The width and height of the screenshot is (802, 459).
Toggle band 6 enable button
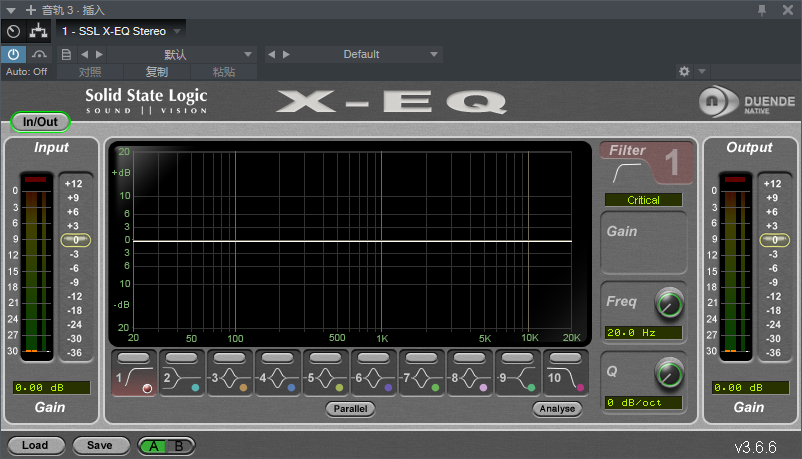point(373,358)
